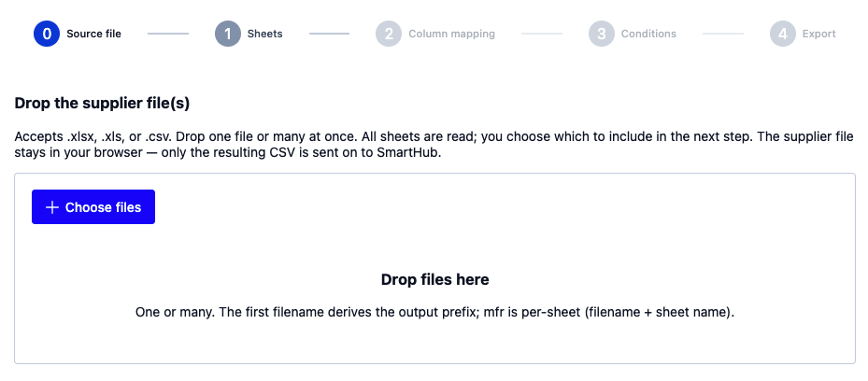This screenshot has height=381, width=868.
Task: Click the 'Accepts .xlsx, .xls, or .csv' paragraph
Action: click(434, 145)
